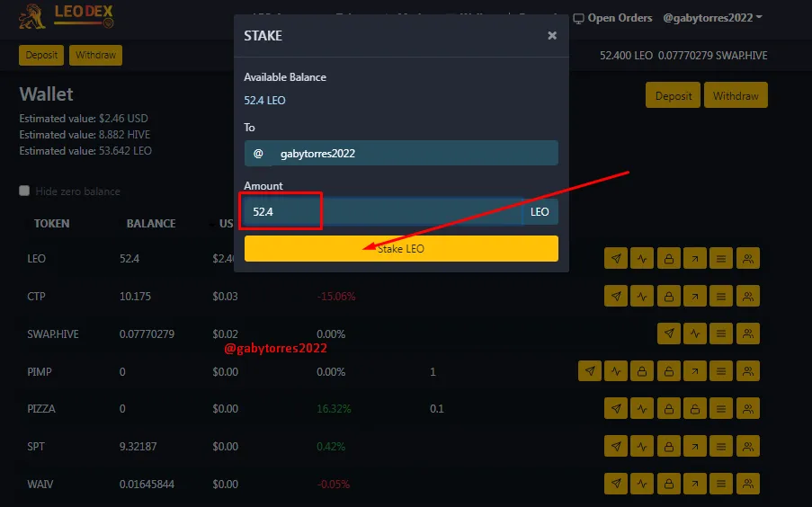Open the pulse market icon in PIZZA row
The image size is (812, 507).
[642, 409]
